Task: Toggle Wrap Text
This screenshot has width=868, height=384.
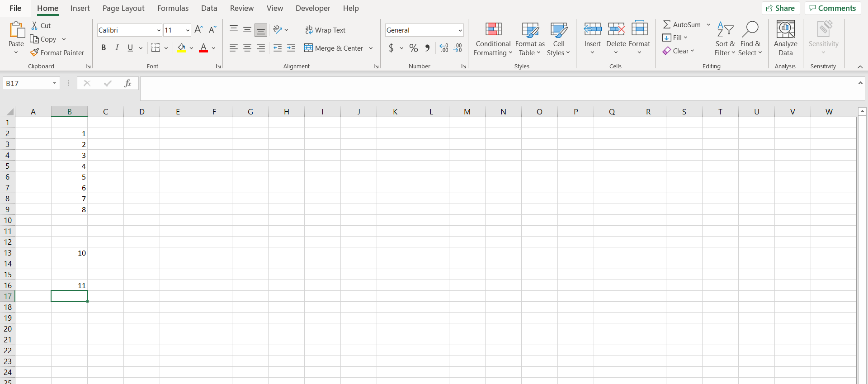Action: click(x=325, y=30)
